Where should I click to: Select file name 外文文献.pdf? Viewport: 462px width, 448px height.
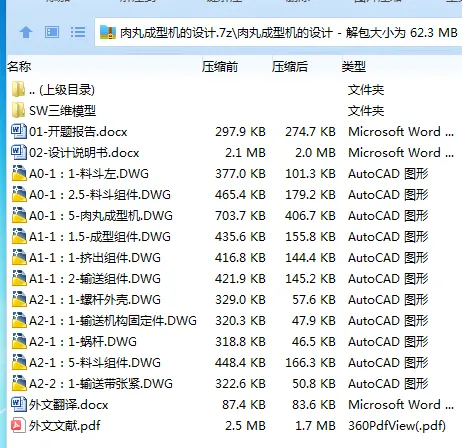tap(64, 426)
